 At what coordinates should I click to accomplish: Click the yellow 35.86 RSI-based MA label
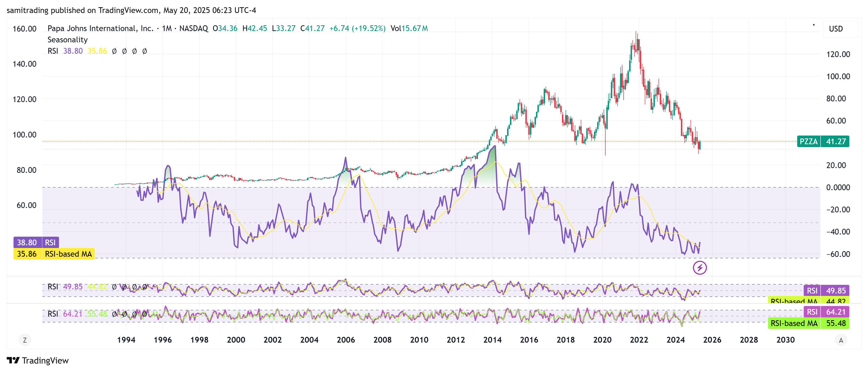[54, 254]
